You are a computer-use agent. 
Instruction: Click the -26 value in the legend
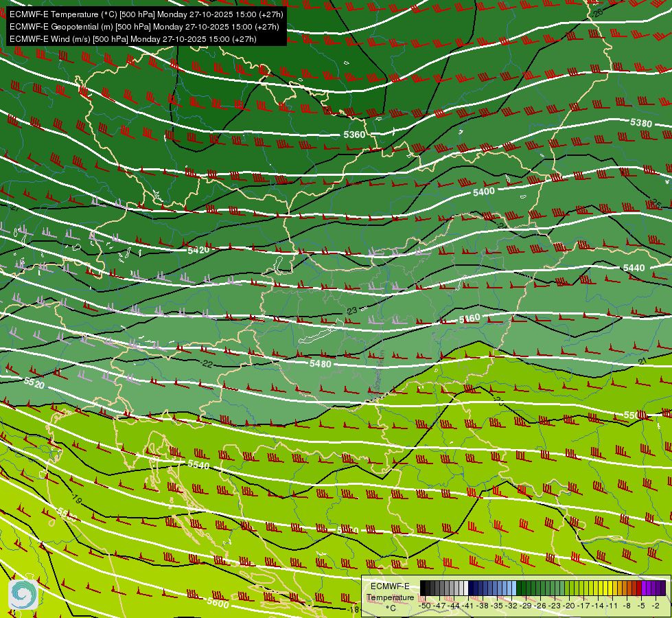click(x=540, y=606)
